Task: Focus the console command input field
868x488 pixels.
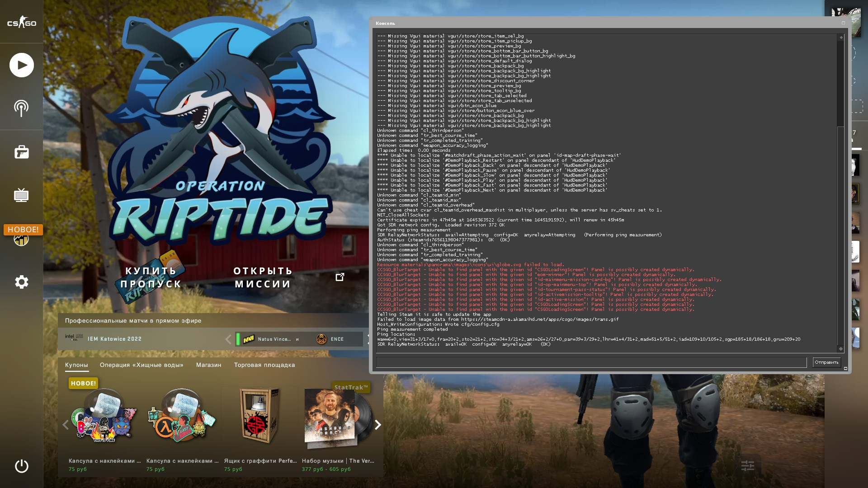Action: click(x=591, y=362)
